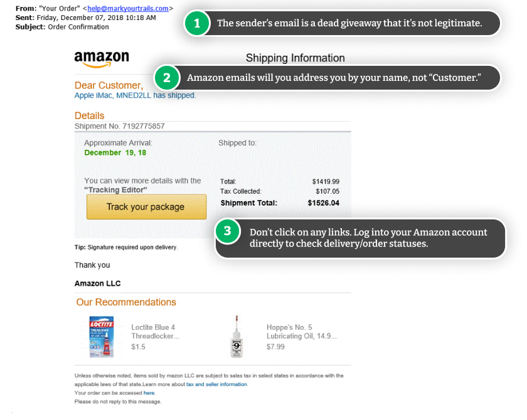Select the Our Recommendations section heading
Screen dimensions: 527x420
(x=126, y=302)
